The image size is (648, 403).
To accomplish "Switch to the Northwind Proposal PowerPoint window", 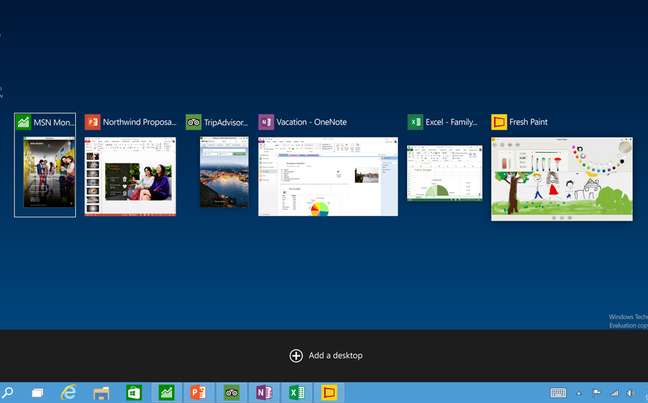I will point(130,176).
